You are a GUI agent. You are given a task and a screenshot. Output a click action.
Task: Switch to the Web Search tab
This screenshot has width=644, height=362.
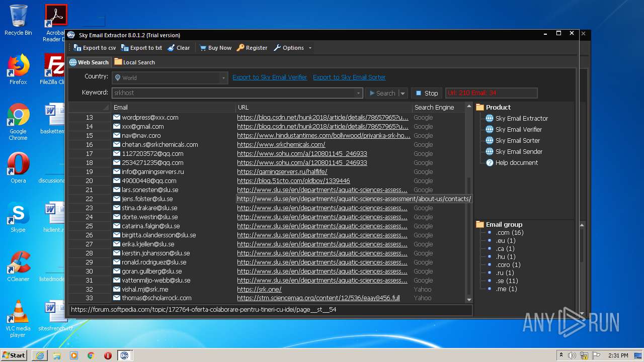89,62
